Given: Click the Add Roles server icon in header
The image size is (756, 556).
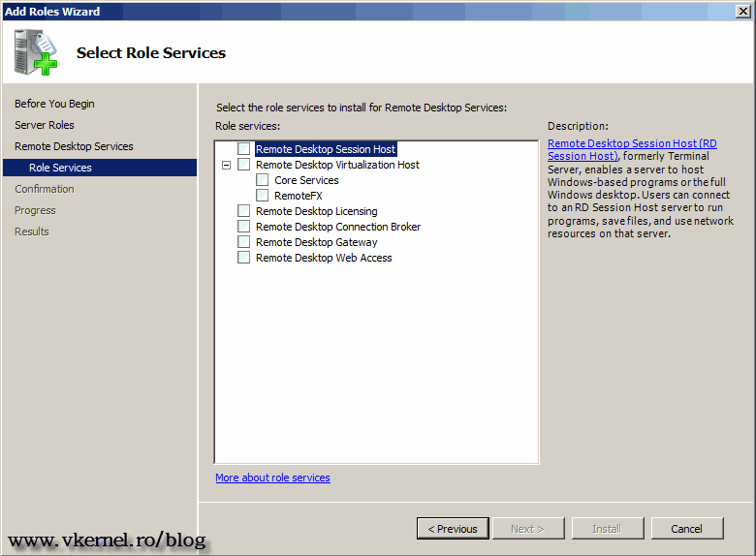Looking at the screenshot, I should [36, 53].
